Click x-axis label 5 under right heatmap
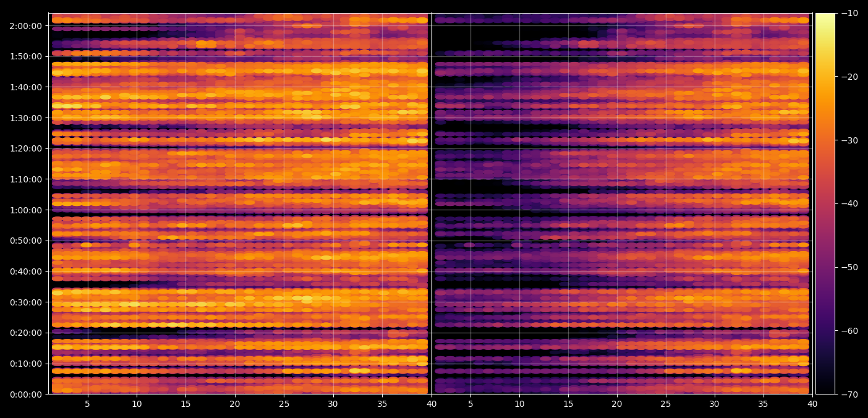Screen dimensions: 868x418 pyautogui.click(x=470, y=404)
